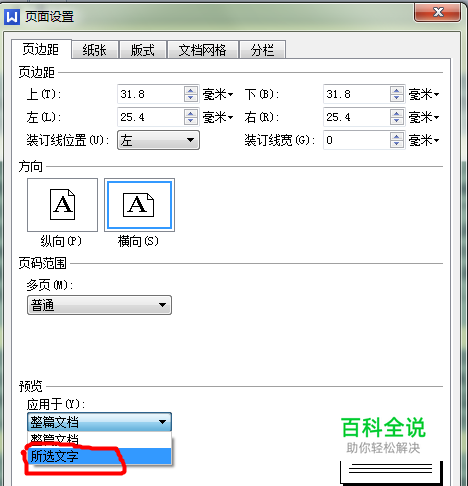
Task: Click the page preview thumbnail
Action: [x=392, y=473]
